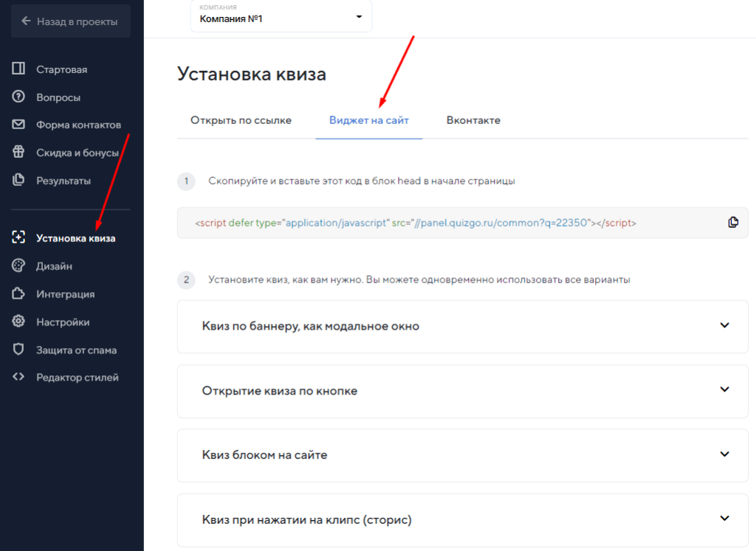Select the Виджет на сайт tab
This screenshot has width=756, height=551.
pos(368,120)
